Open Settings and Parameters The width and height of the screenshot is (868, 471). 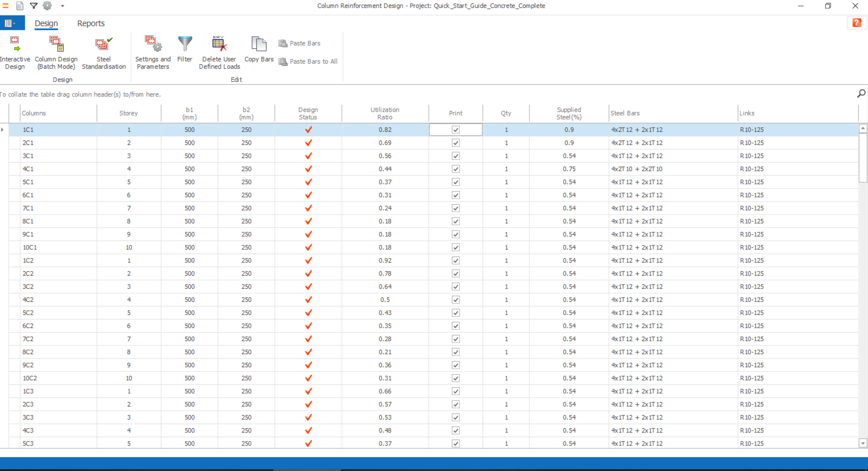click(x=152, y=51)
